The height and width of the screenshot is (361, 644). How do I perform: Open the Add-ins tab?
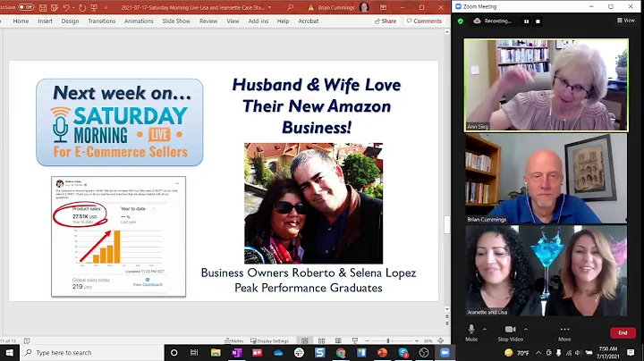point(258,21)
